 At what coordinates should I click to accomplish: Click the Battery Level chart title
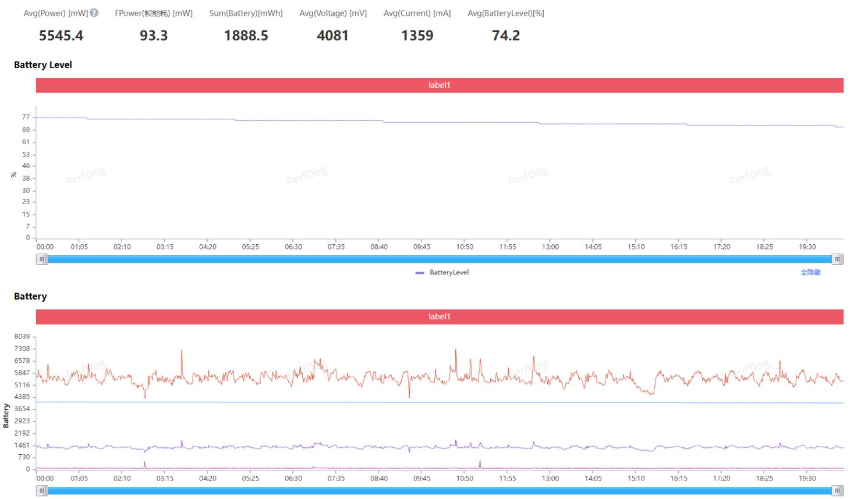pos(43,65)
